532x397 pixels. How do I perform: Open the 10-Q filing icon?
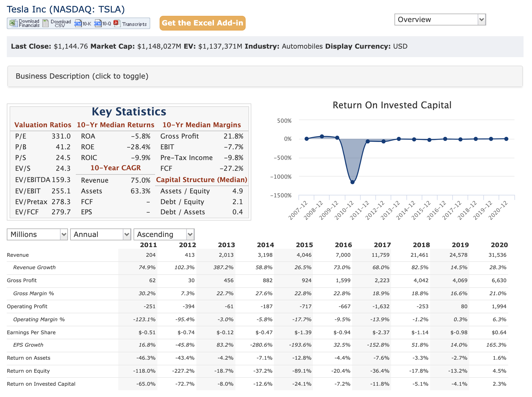tap(98, 23)
